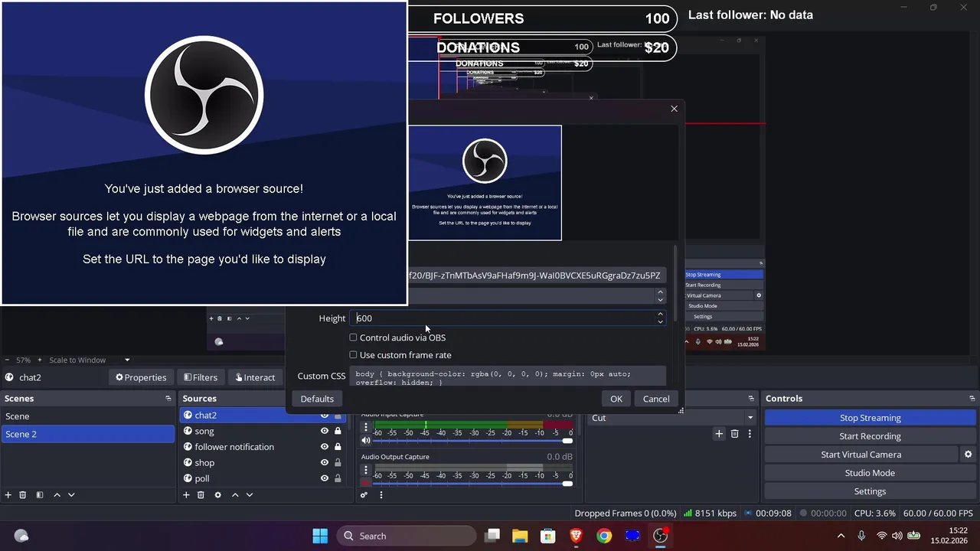Undock the Controls panel
Viewport: 980px width, 551px height.
pos(973,399)
